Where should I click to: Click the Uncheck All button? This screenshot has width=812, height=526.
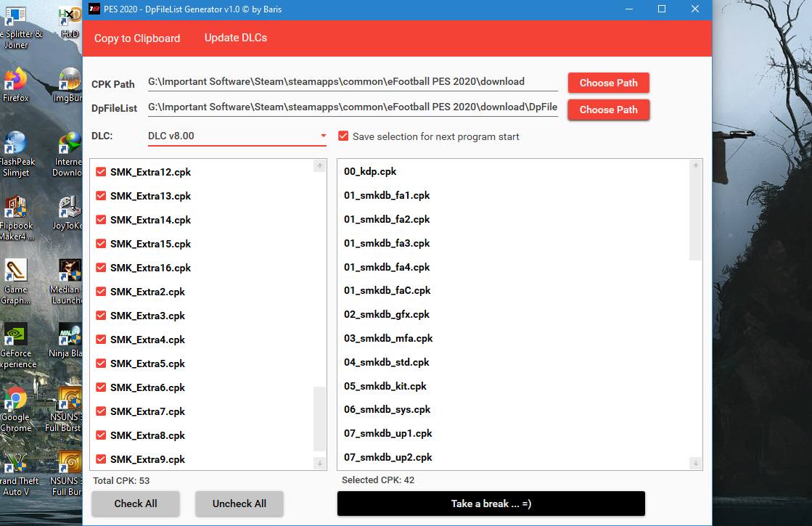click(239, 504)
